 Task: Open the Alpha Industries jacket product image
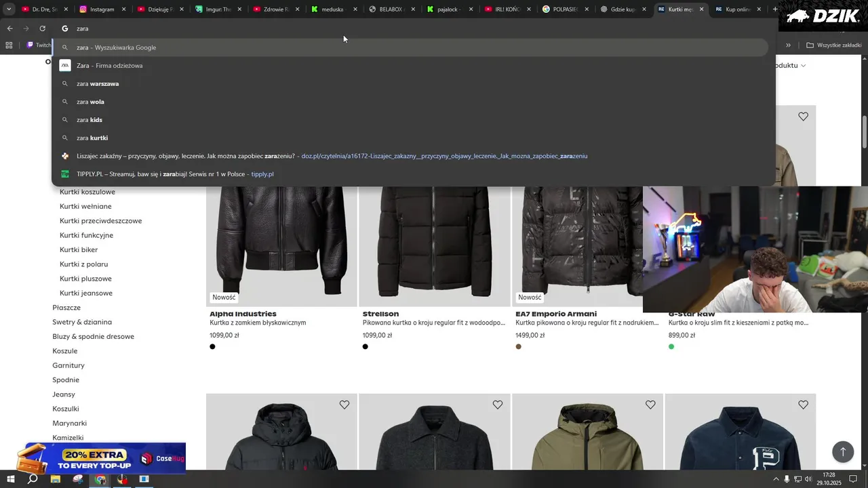coord(281,245)
